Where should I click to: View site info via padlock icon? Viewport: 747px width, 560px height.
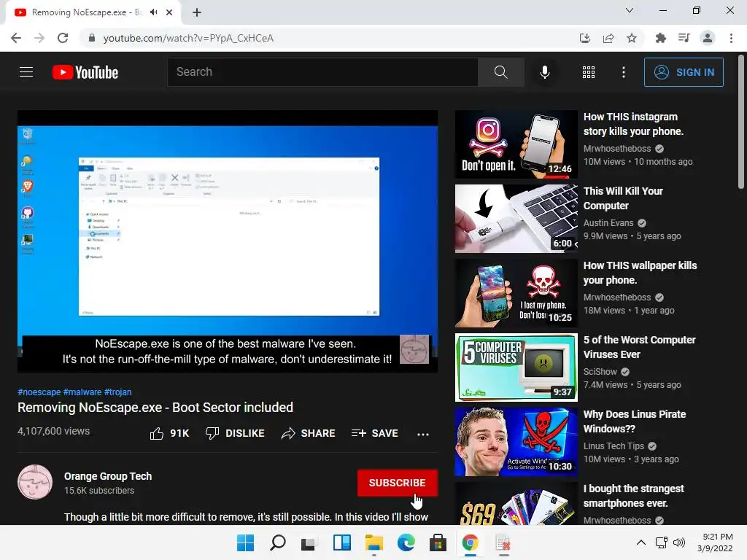(92, 38)
